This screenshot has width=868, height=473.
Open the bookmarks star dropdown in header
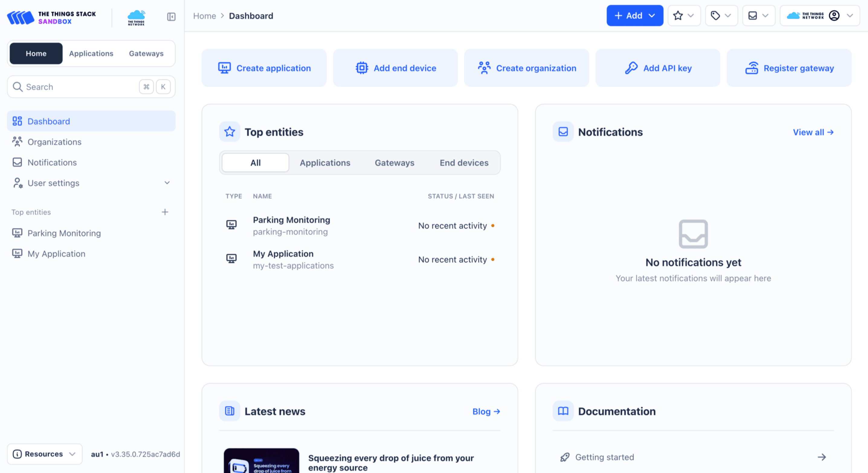tap(684, 15)
